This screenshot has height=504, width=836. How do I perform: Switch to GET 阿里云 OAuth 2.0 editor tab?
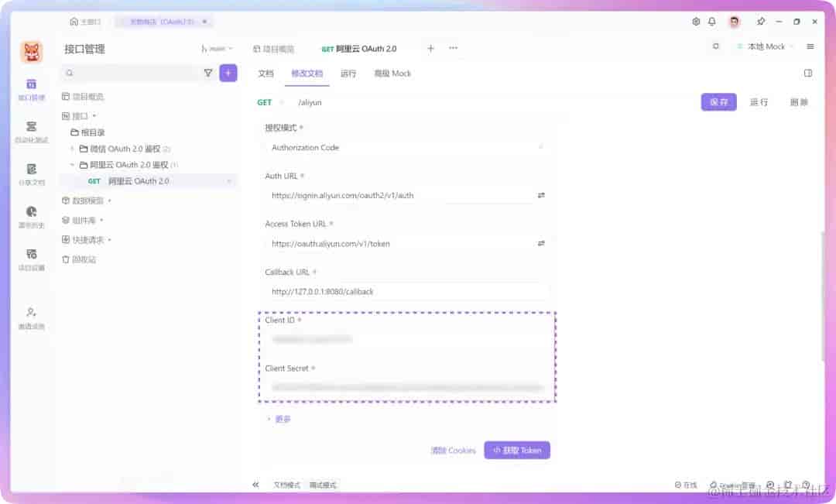359,49
